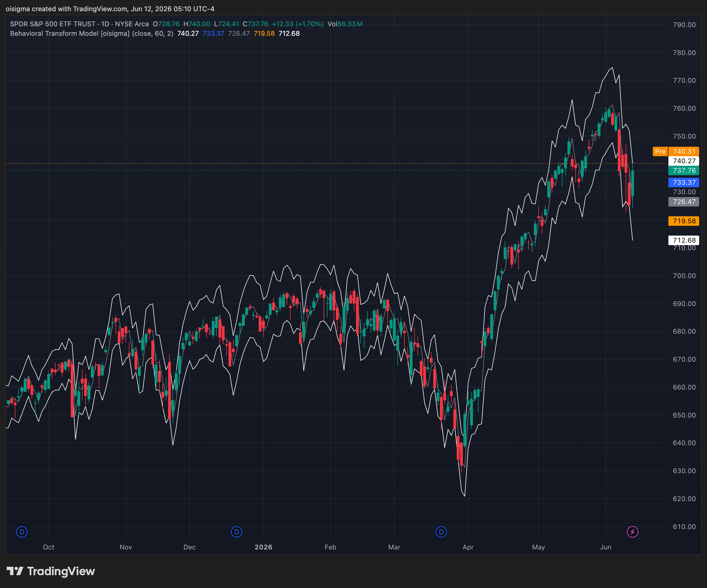Click the dividend marker near late March
Screen dimensions: 707x588
[x=441, y=532]
